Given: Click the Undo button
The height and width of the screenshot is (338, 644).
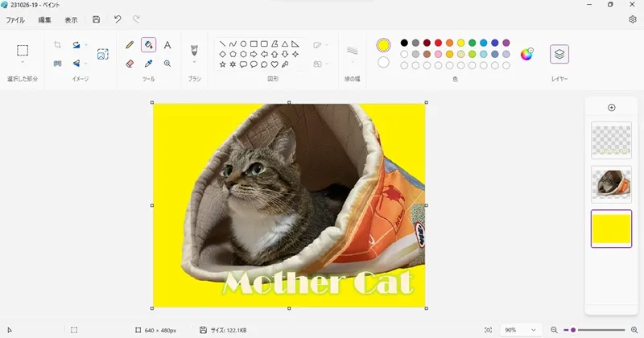Looking at the screenshot, I should (118, 19).
